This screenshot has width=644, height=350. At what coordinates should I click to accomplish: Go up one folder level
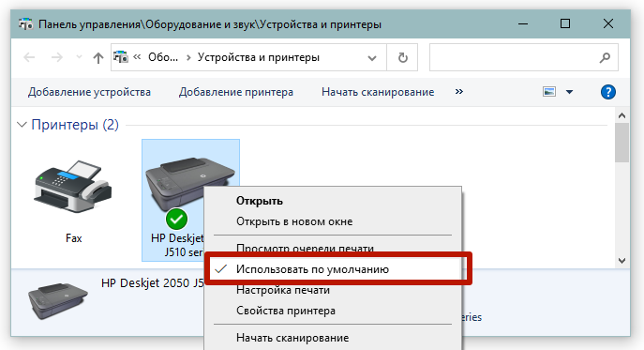point(97,57)
